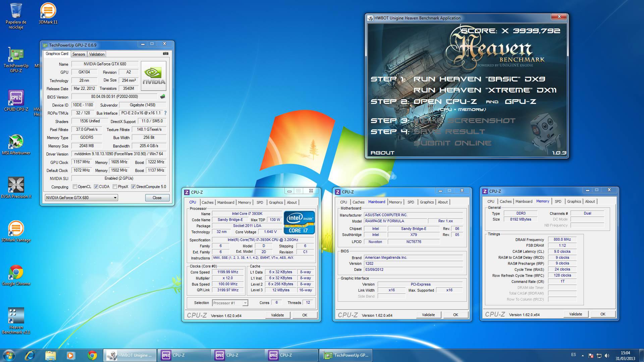Image resolution: width=644 pixels, height=362 pixels.
Task: Click the BIOS Version 1202 value
Action: tap(414, 264)
